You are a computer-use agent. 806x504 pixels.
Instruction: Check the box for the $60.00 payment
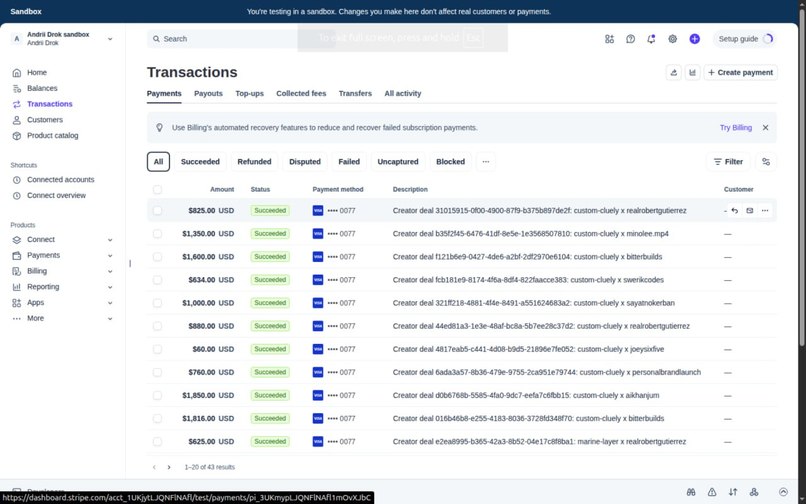[157, 349]
